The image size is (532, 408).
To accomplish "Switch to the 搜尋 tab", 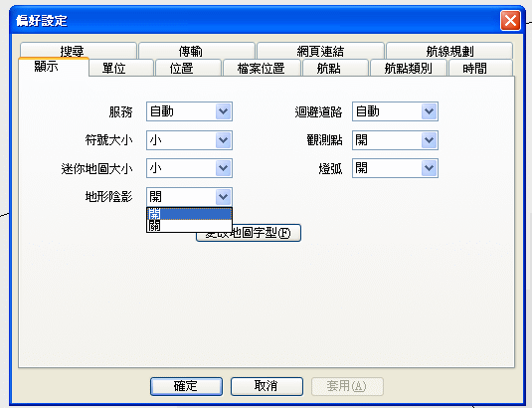I will coord(79,50).
